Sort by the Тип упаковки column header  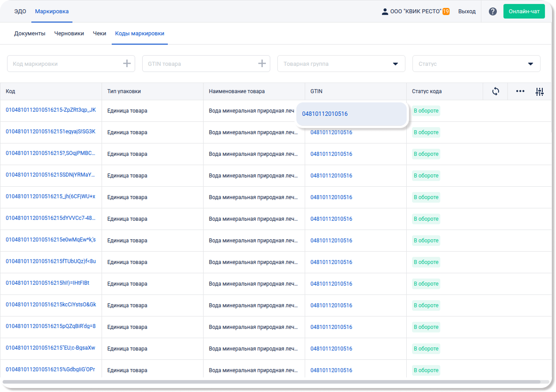tap(124, 91)
